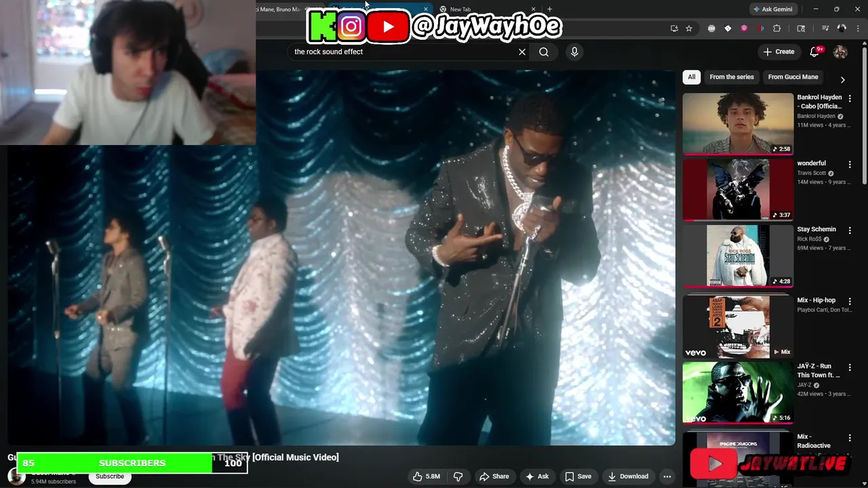
Task: Click the Share button under the video
Action: (x=494, y=476)
